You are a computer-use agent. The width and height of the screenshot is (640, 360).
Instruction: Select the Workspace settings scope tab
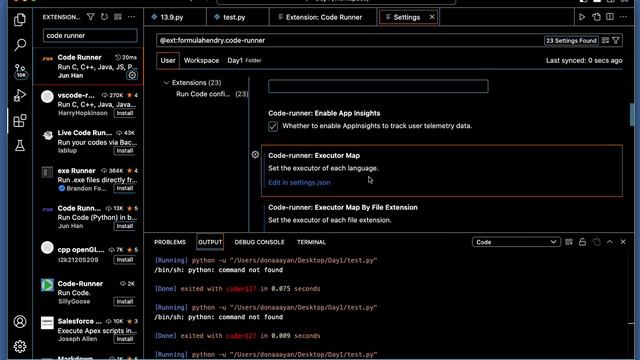[x=201, y=60]
